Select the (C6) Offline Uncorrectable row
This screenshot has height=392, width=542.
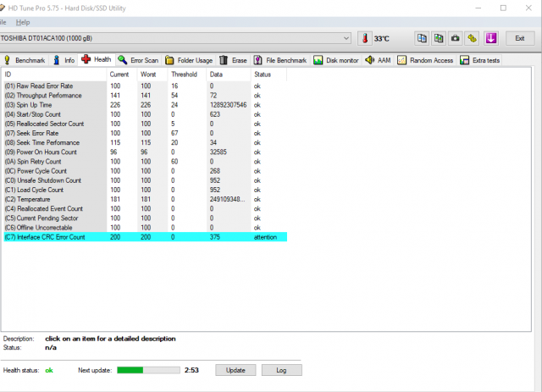click(145, 228)
